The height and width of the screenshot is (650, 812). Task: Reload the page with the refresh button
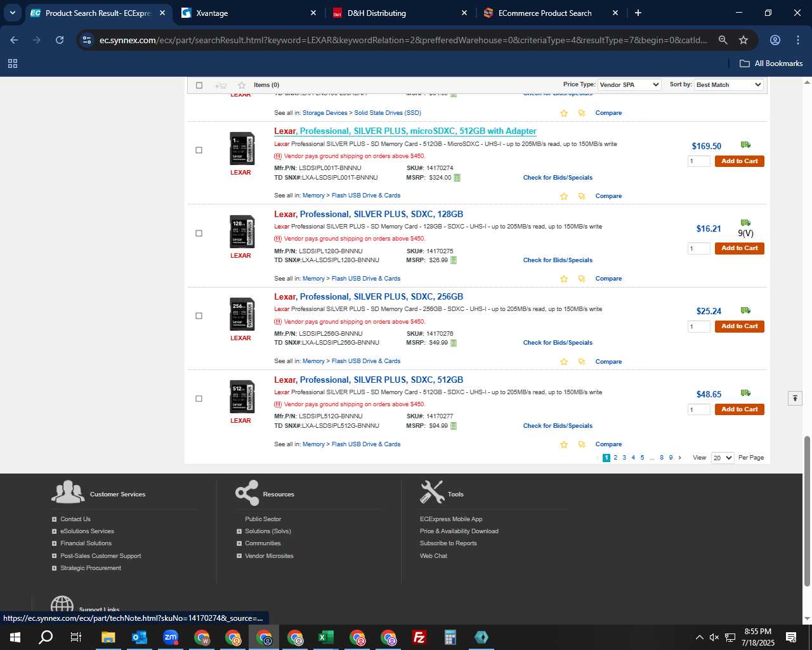[60, 40]
